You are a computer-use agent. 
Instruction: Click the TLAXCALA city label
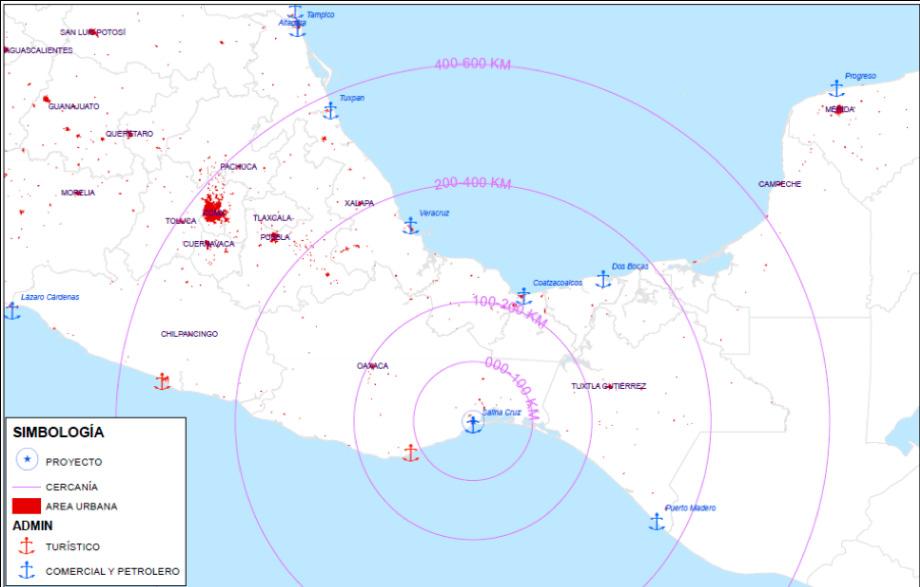click(x=273, y=218)
